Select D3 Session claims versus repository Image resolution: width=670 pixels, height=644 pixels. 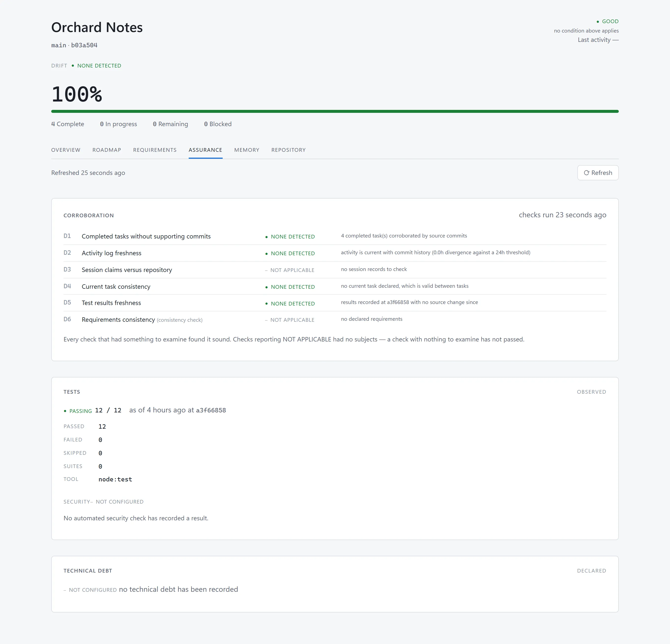point(335,270)
